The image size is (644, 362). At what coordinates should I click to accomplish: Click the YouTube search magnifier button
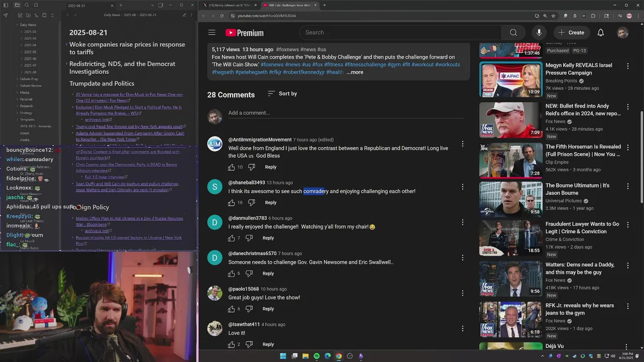[513, 32]
